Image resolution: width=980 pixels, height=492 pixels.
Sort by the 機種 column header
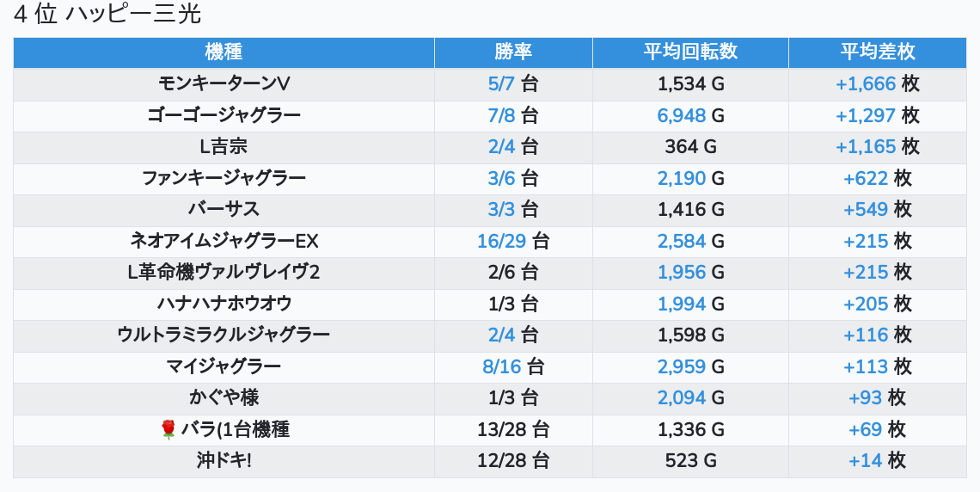click(x=224, y=52)
